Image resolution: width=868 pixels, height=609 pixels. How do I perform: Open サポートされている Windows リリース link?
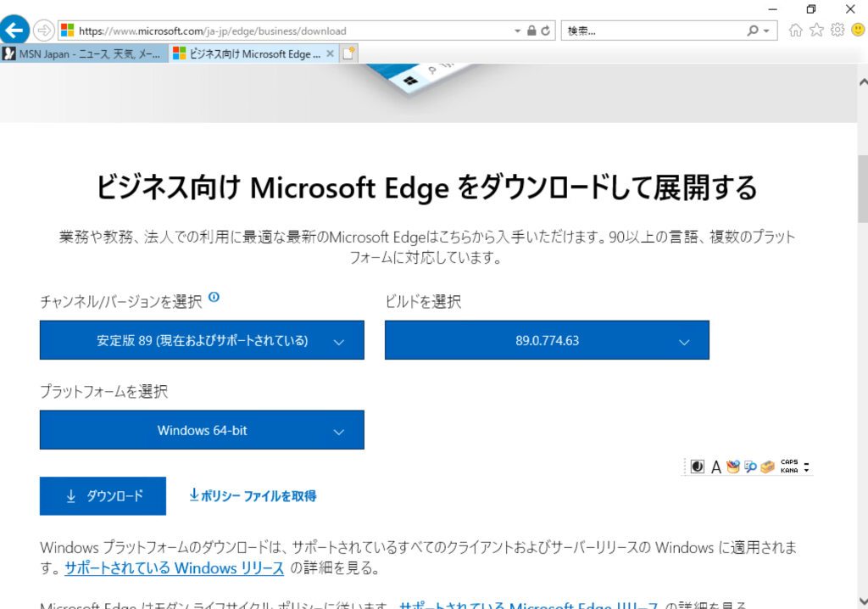click(174, 568)
